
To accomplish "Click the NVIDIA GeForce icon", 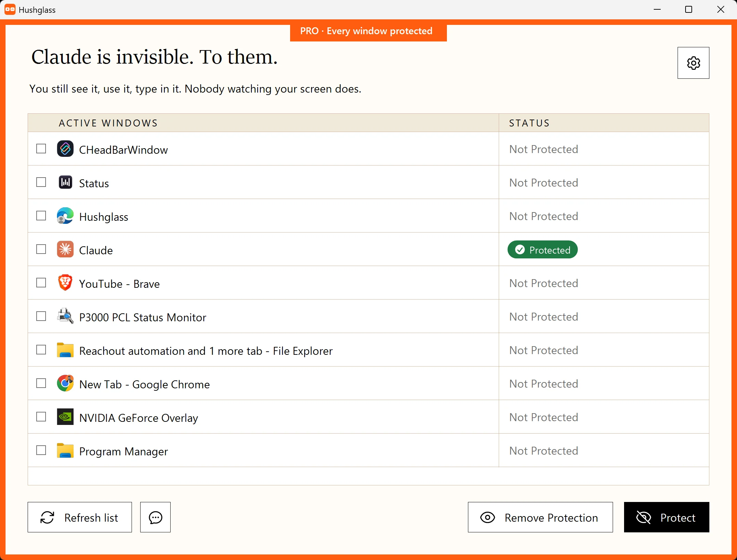I will point(65,417).
